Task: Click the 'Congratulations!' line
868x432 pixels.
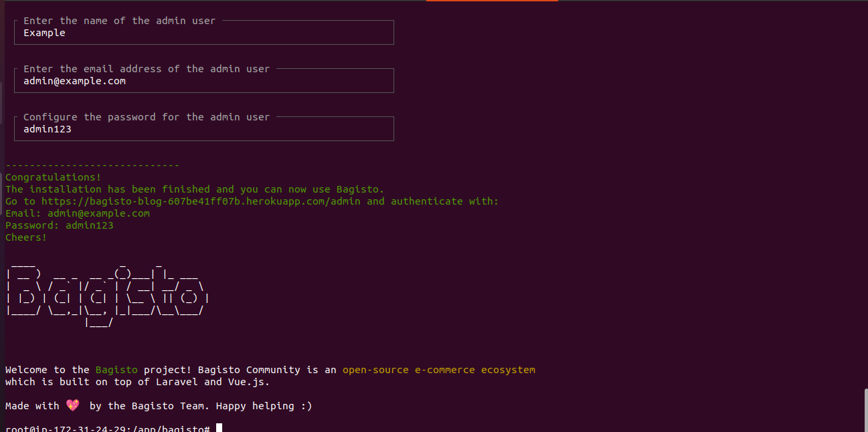Action: (54, 177)
